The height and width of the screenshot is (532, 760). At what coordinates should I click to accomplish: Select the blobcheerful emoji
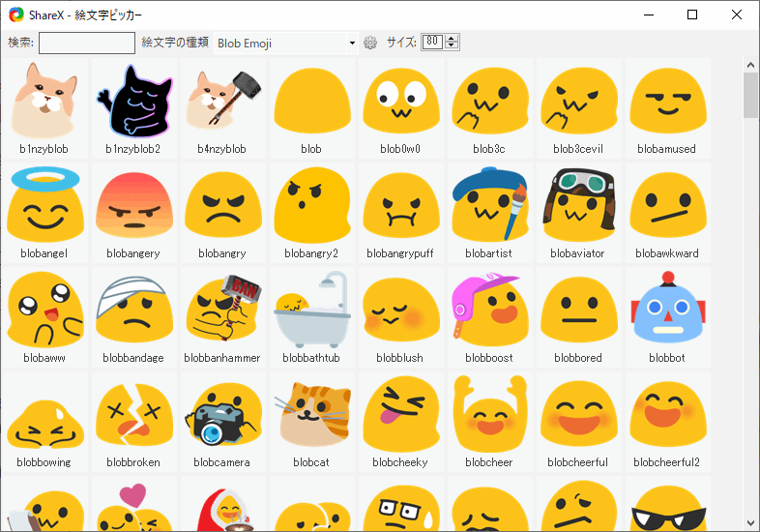(x=579, y=422)
